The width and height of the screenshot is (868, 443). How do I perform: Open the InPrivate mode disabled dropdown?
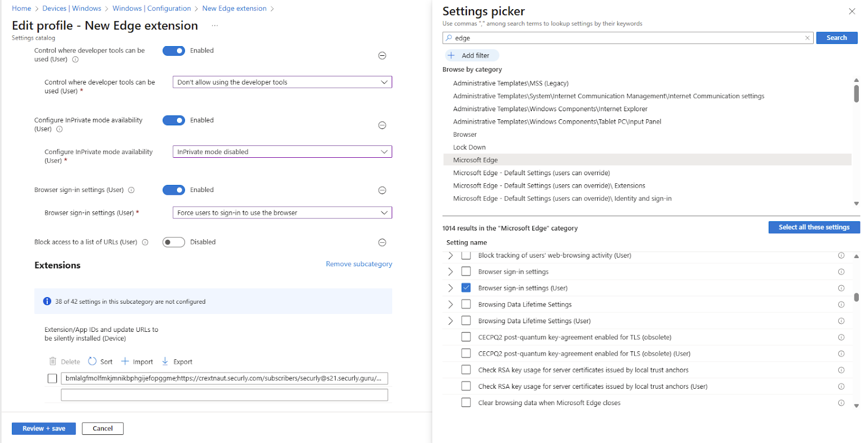[282, 152]
